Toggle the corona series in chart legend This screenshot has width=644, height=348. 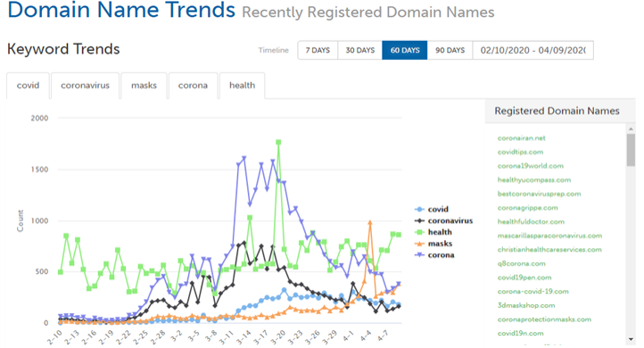pyautogui.click(x=434, y=255)
